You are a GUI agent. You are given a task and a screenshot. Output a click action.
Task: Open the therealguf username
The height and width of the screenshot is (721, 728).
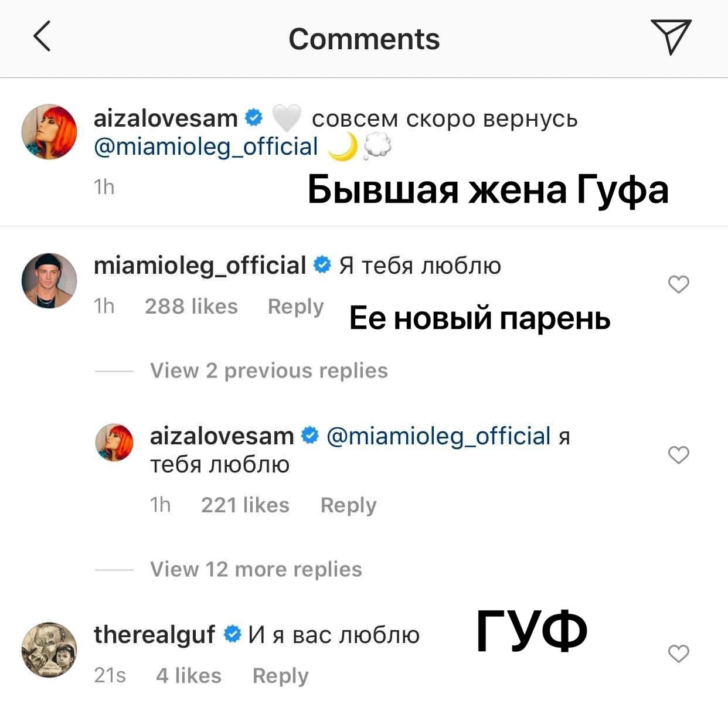click(154, 635)
